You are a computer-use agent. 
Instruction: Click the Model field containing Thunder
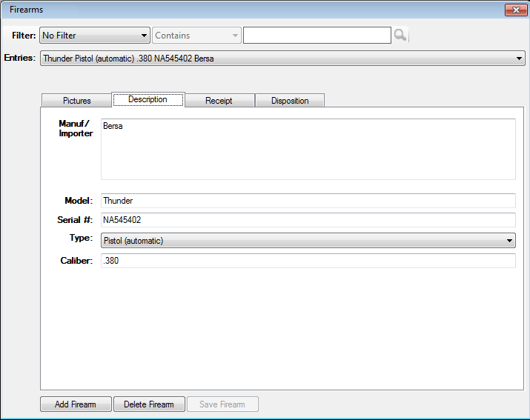pos(308,201)
